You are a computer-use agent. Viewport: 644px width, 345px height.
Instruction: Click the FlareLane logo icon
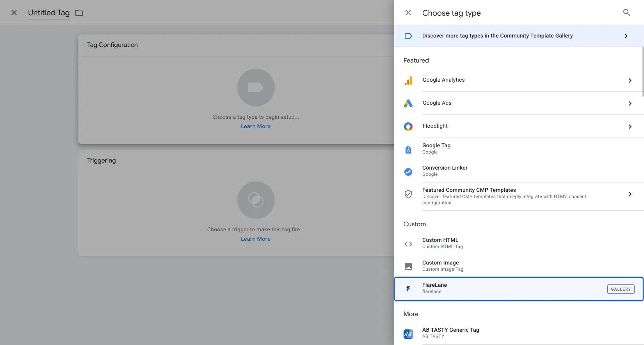pyautogui.click(x=408, y=289)
